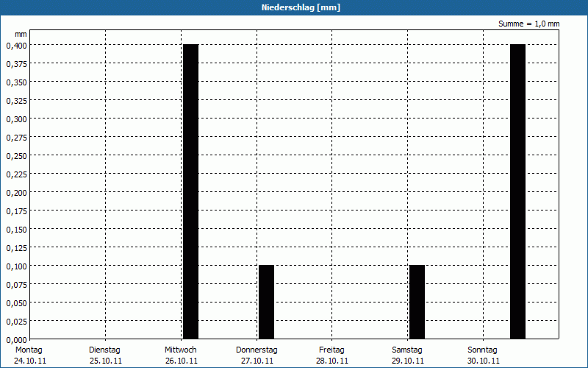Click the Sonntag precipitation bar
This screenshot has width=588, height=368.
click(x=518, y=191)
